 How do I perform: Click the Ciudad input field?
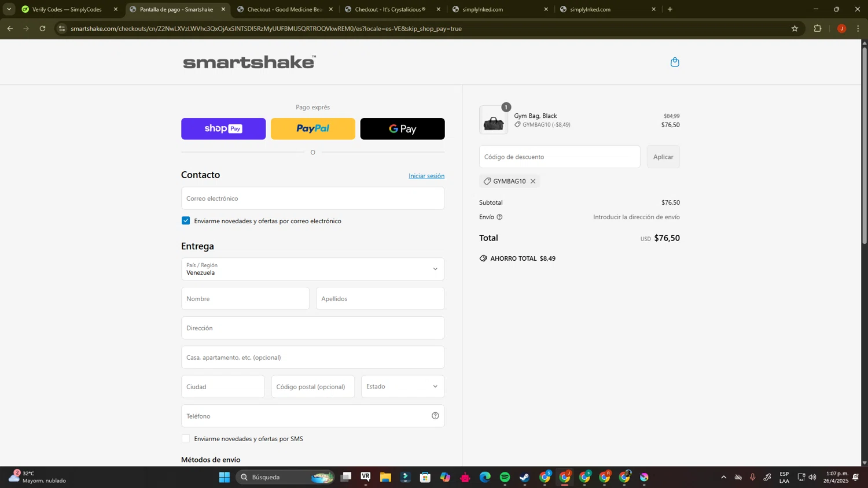[x=223, y=386]
